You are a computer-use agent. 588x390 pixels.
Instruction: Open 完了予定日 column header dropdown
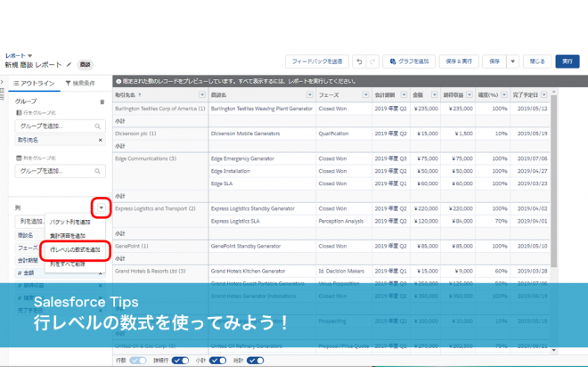click(x=543, y=94)
